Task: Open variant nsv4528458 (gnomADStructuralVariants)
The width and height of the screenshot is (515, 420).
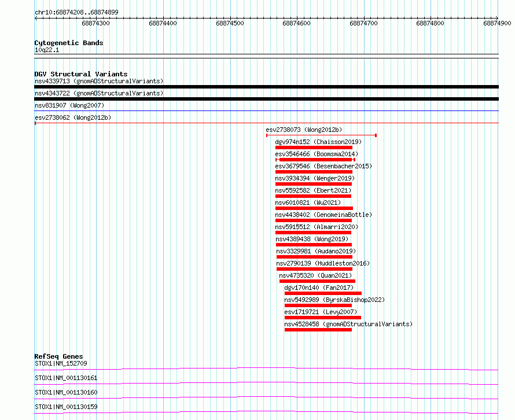Action: point(348,324)
